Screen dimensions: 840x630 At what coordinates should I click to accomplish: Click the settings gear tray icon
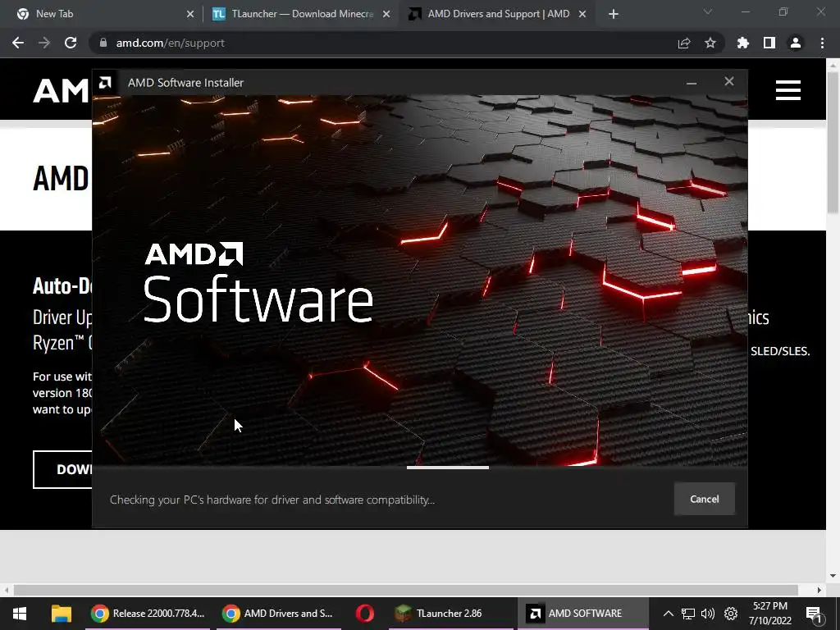(731, 614)
